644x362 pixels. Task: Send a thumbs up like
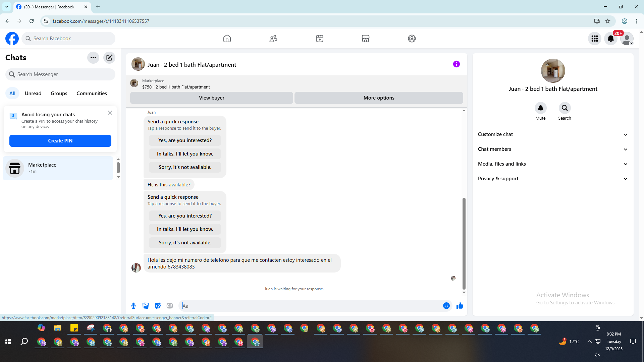[460, 306]
